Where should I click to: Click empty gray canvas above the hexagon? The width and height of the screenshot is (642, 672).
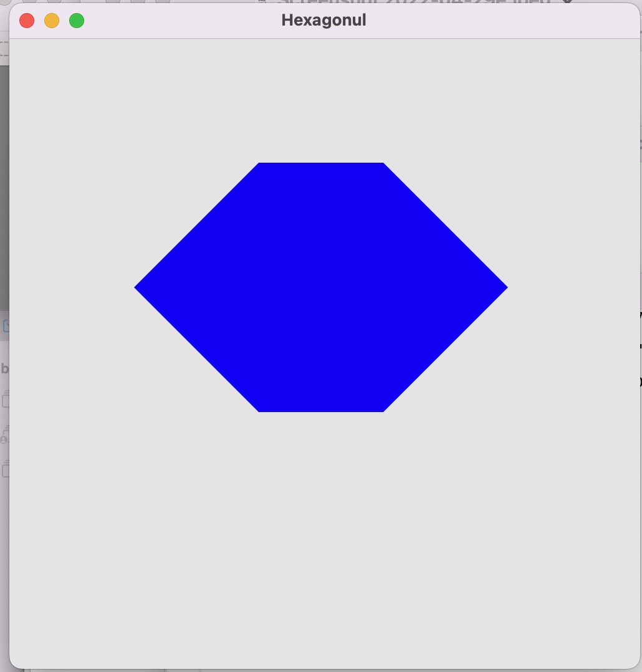pos(321,100)
